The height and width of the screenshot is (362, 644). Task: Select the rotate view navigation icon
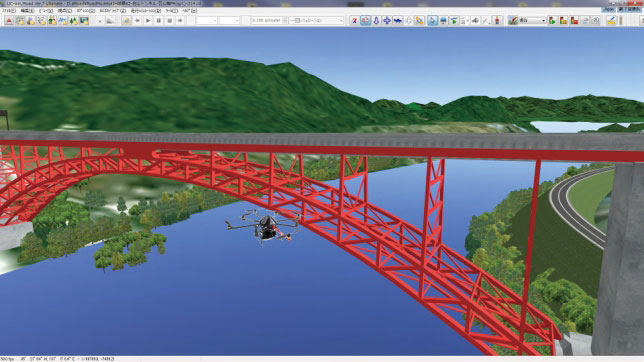pos(365,21)
